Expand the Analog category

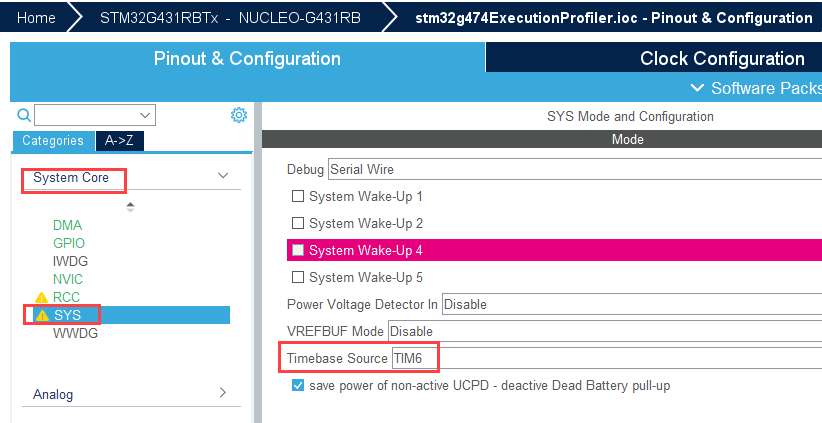(223, 393)
